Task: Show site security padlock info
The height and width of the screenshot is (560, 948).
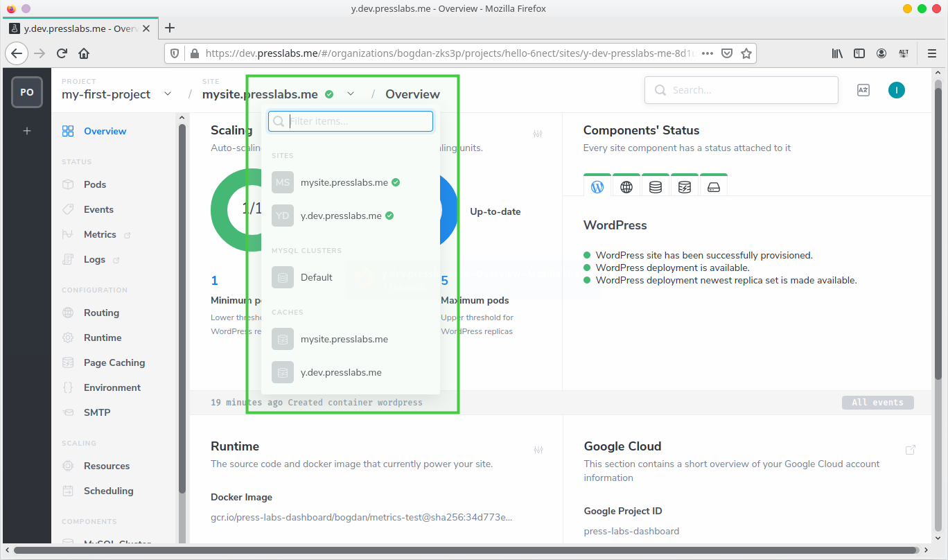Action: (193, 53)
